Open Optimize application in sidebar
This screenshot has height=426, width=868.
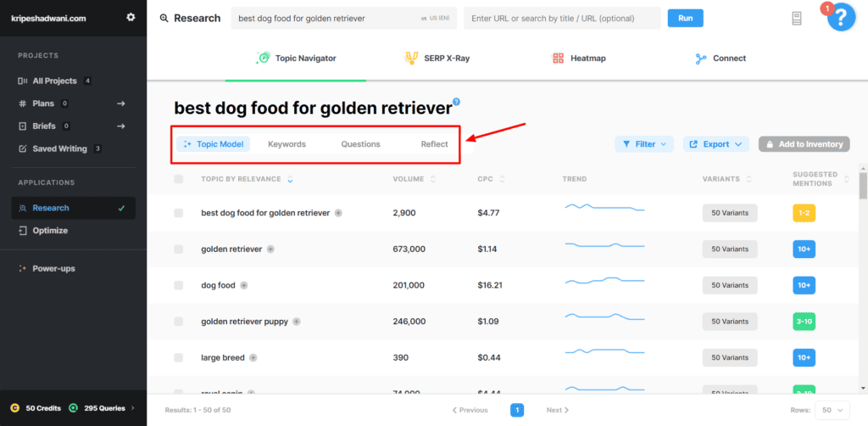point(73,231)
